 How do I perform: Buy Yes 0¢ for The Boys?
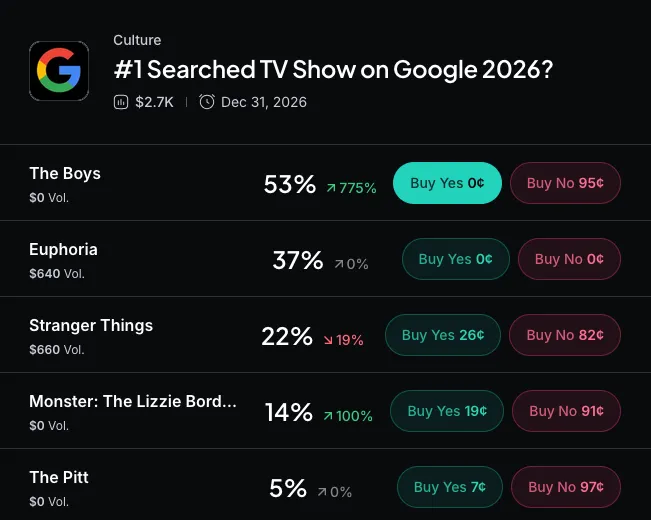(447, 183)
